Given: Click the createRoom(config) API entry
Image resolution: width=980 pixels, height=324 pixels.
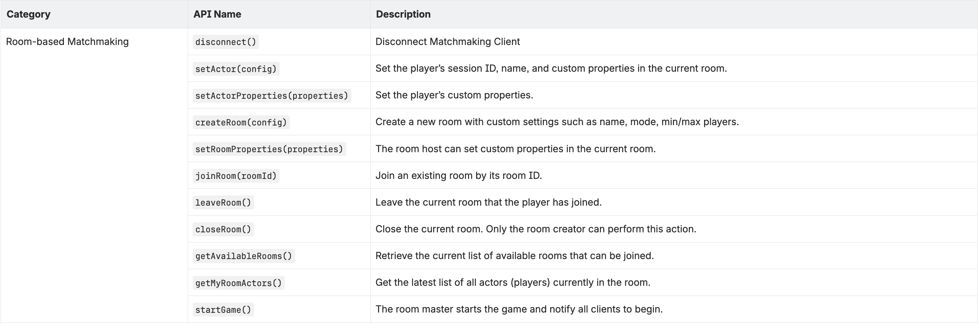Looking at the screenshot, I should (x=241, y=122).
